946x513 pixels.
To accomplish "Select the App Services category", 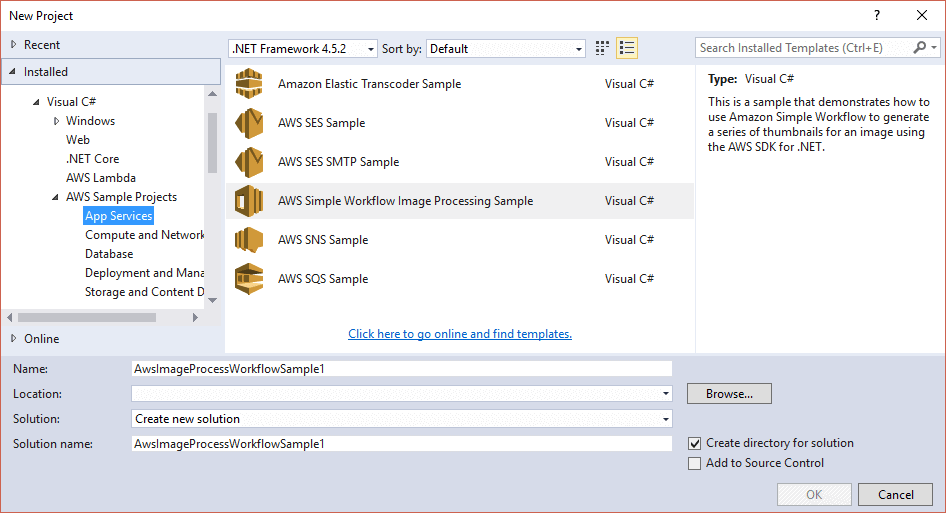I will point(118,216).
